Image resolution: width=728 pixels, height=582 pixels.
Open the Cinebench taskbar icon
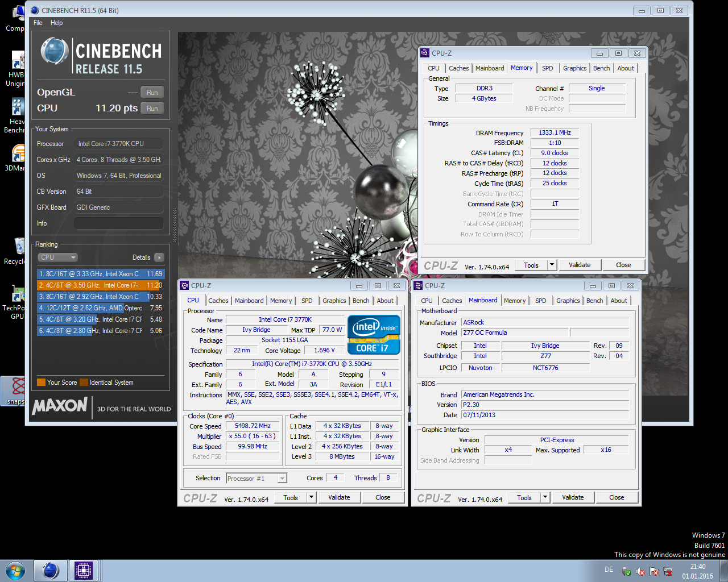pyautogui.click(x=51, y=571)
